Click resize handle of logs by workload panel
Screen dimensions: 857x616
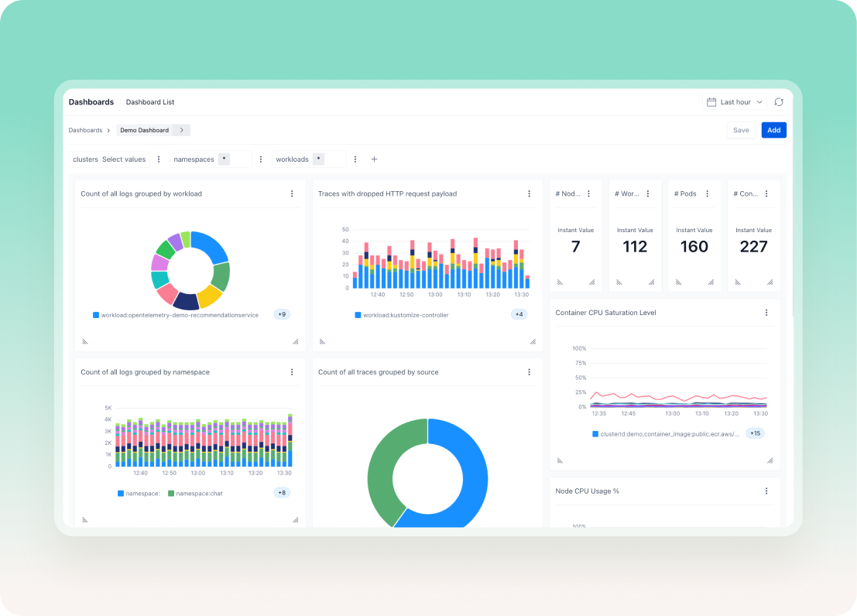click(296, 341)
